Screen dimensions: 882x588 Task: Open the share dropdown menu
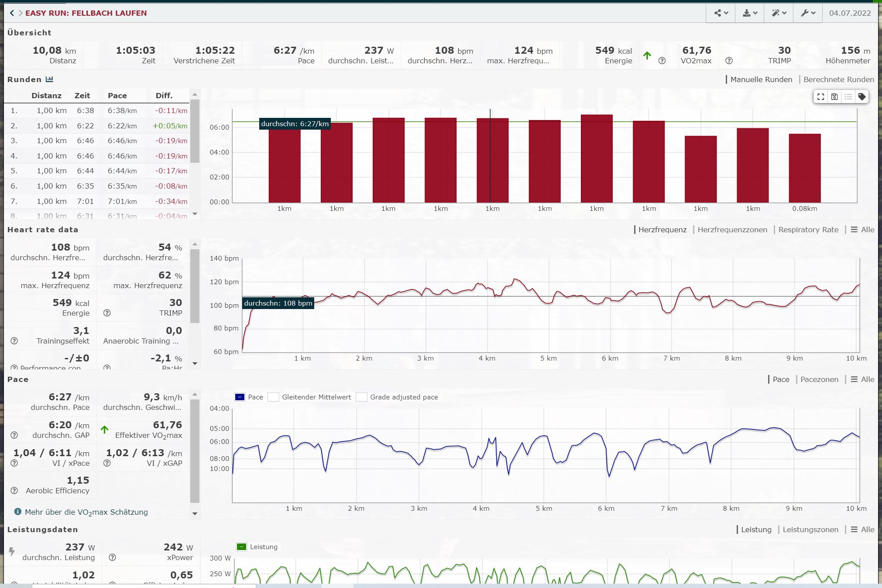(x=721, y=13)
